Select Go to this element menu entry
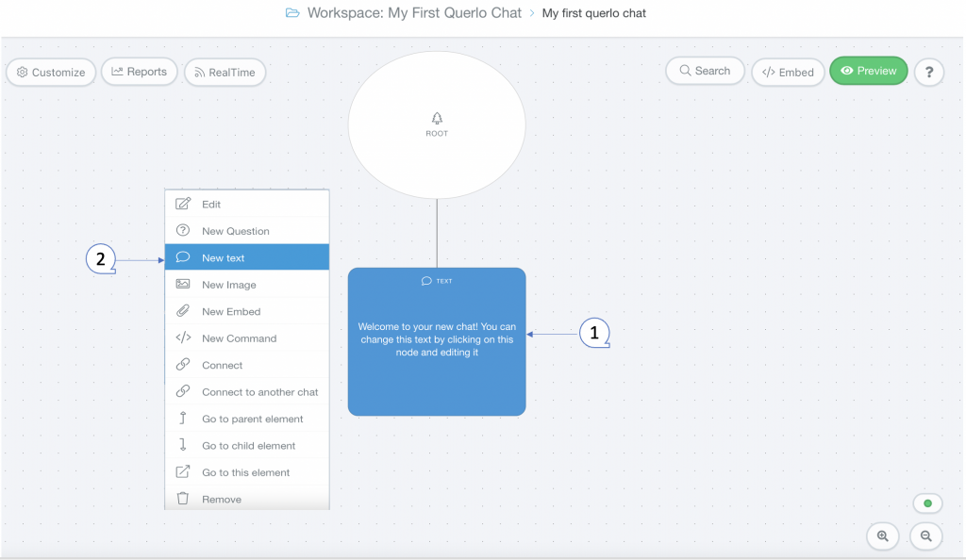 coord(247,472)
